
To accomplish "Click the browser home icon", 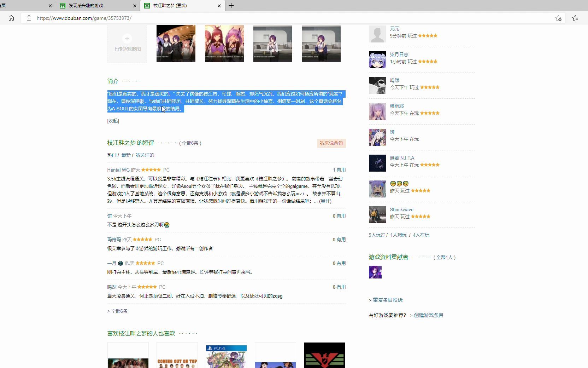I will 11,18.
